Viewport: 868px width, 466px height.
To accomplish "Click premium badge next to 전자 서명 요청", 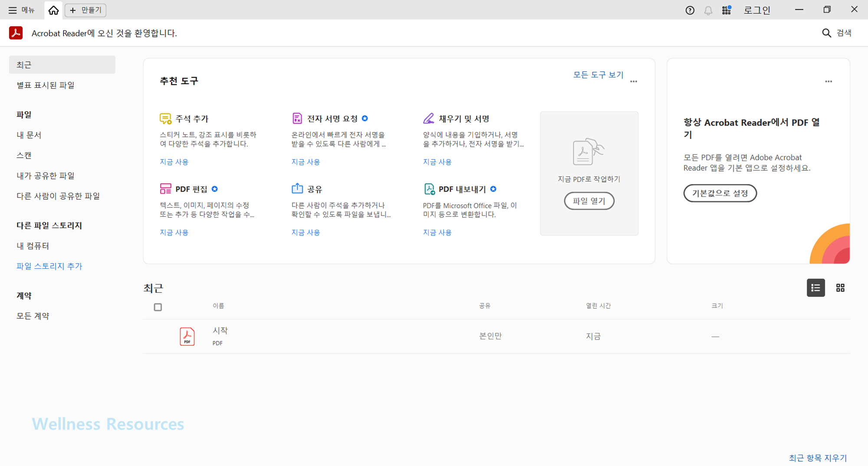I will point(365,118).
